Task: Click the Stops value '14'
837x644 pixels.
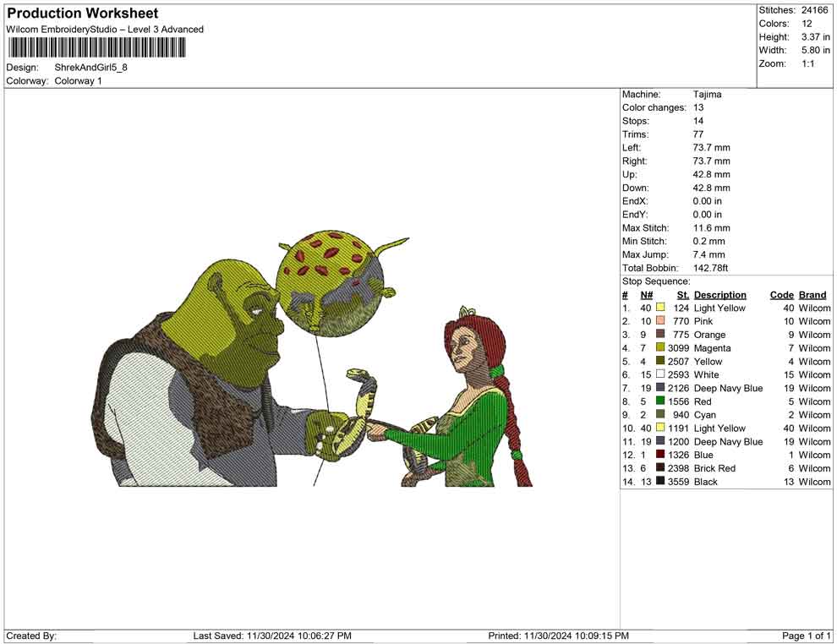Action: pos(698,121)
